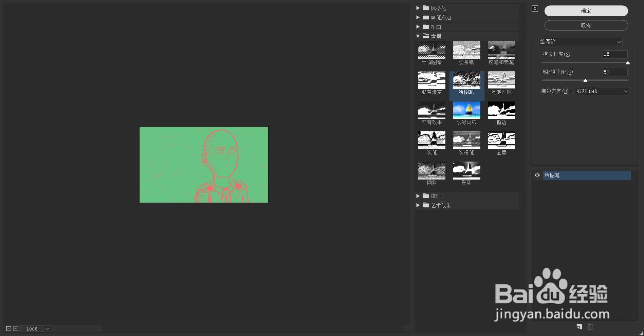Expand the 纹理 filter folder

point(418,196)
